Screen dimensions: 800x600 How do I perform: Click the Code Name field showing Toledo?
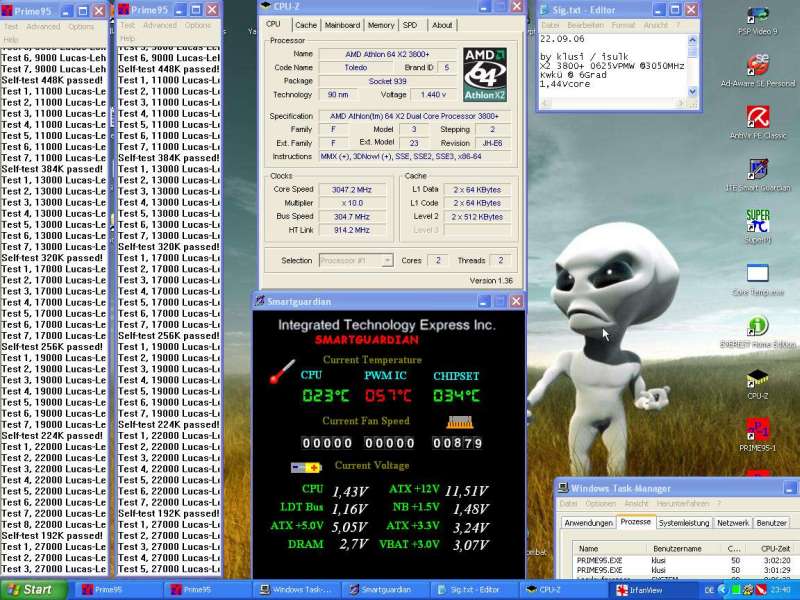click(356, 67)
